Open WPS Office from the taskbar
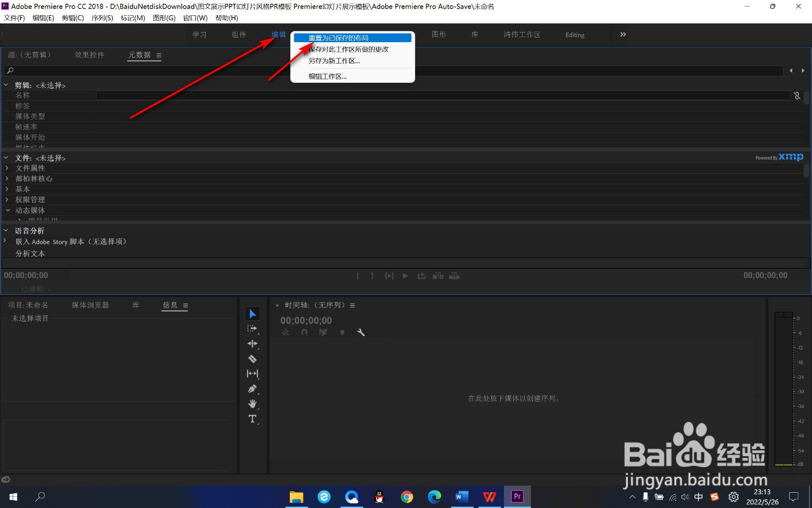 489,497
